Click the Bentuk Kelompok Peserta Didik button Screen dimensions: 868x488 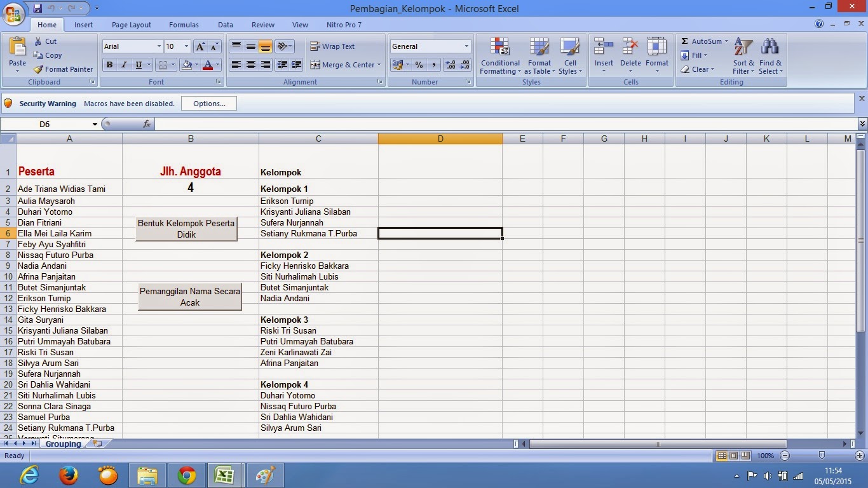tap(186, 229)
